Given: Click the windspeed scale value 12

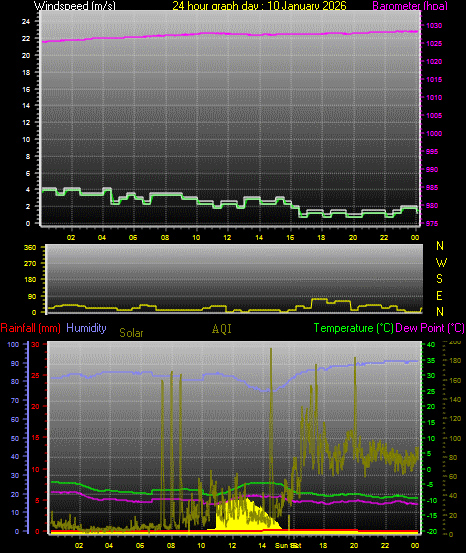Looking at the screenshot, I should click(x=26, y=123).
